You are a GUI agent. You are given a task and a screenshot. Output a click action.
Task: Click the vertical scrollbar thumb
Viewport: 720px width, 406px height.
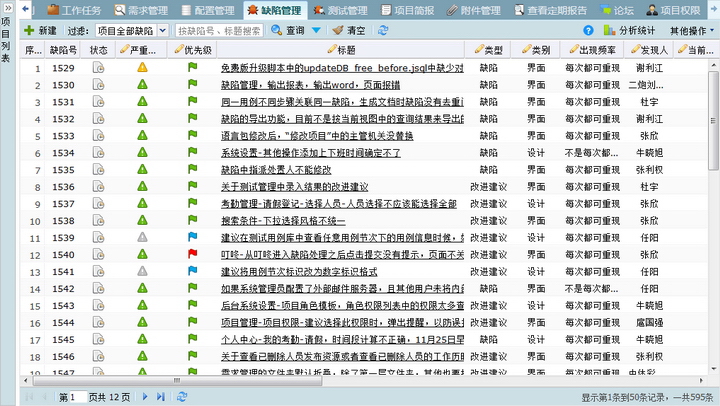(x=713, y=121)
